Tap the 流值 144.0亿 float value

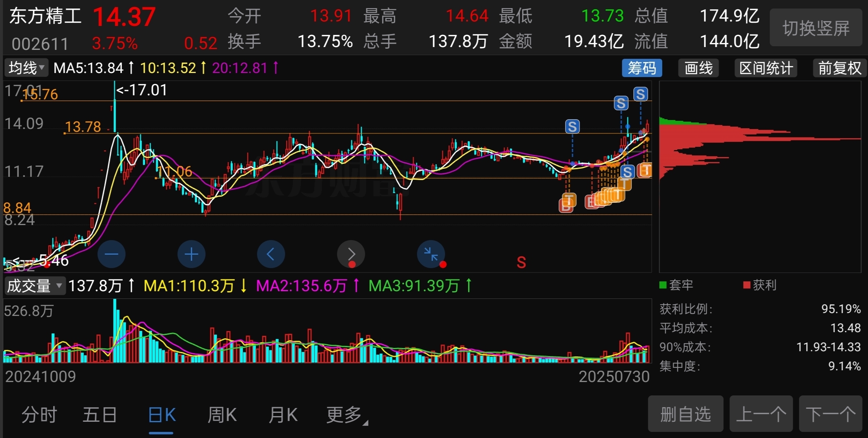coord(730,41)
